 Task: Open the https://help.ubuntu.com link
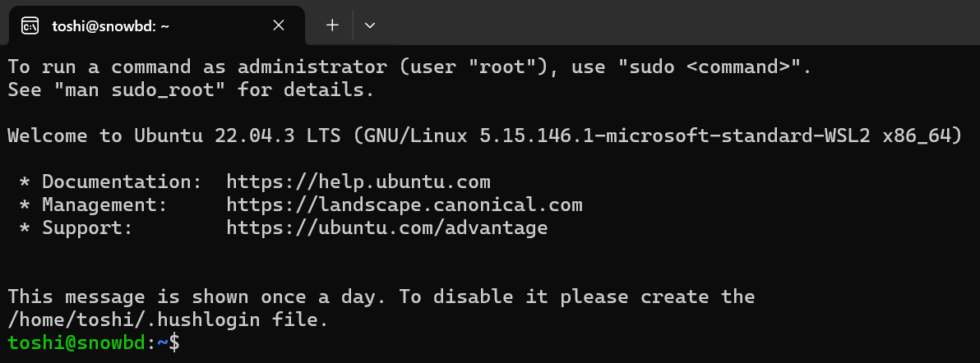click(x=358, y=182)
